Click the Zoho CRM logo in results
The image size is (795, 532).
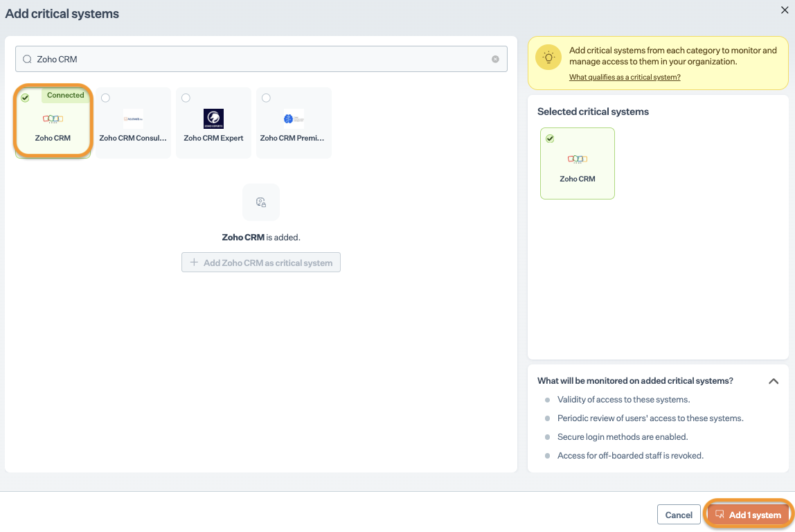pyautogui.click(x=53, y=119)
